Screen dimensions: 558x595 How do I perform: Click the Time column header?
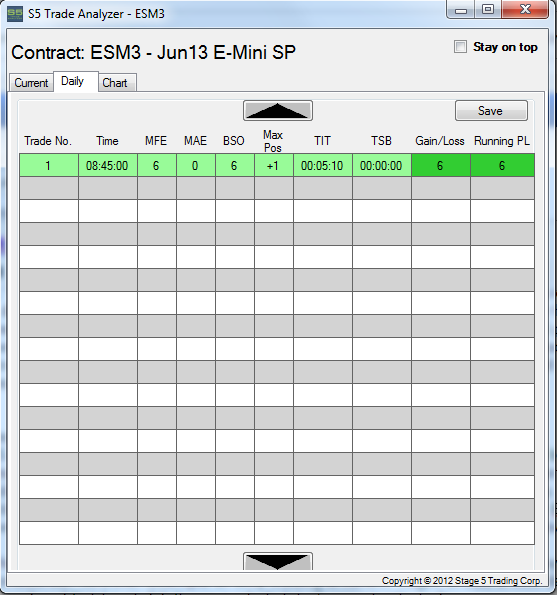[107, 141]
